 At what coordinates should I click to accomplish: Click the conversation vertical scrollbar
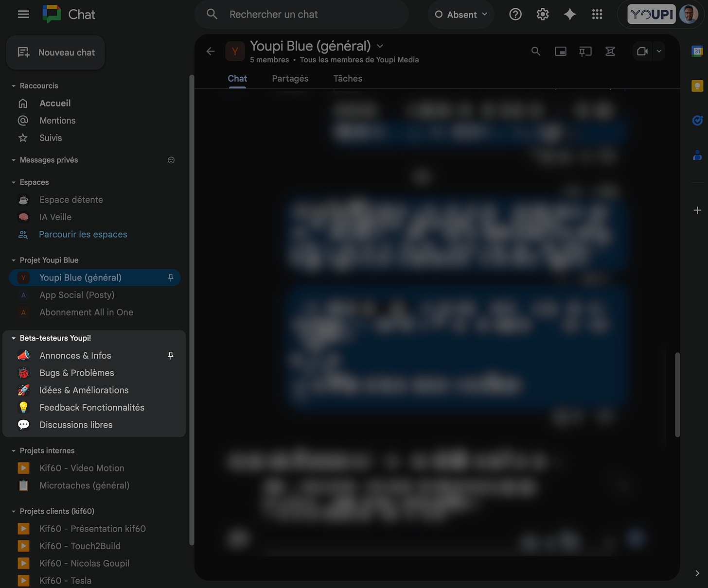click(x=677, y=395)
